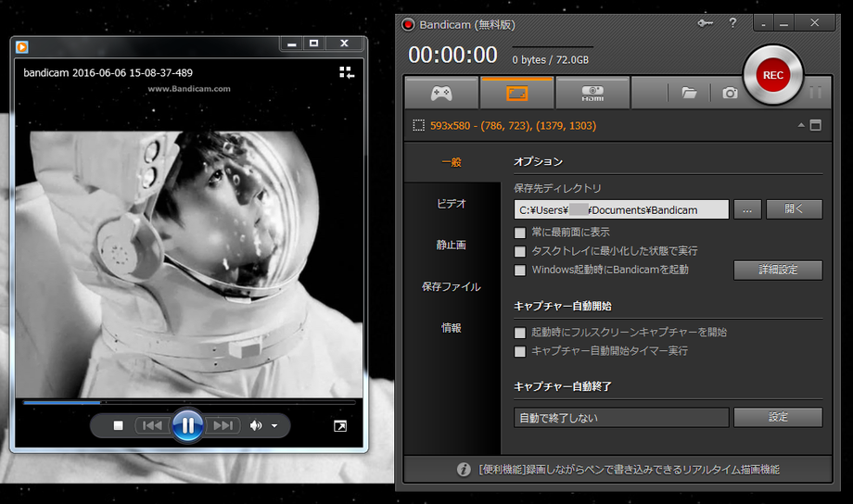Collapse the capture area row with the up arrow
Viewport: 853px width, 504px height.
tap(800, 125)
